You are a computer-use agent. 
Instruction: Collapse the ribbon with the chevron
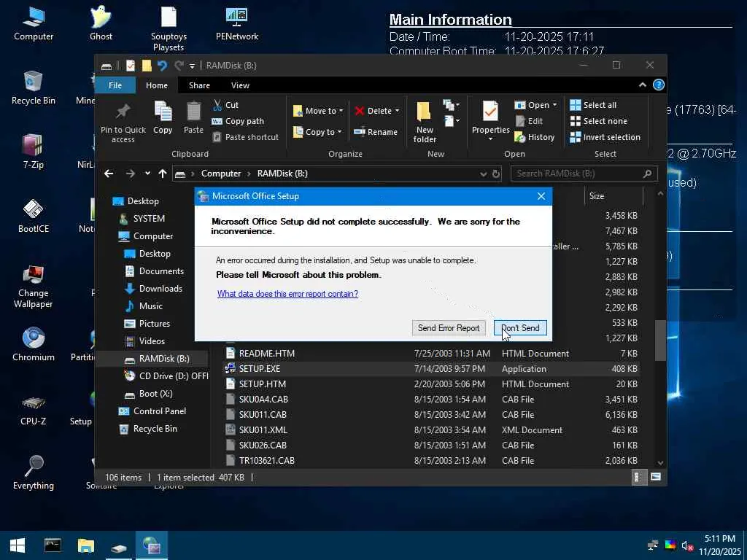tap(642, 85)
